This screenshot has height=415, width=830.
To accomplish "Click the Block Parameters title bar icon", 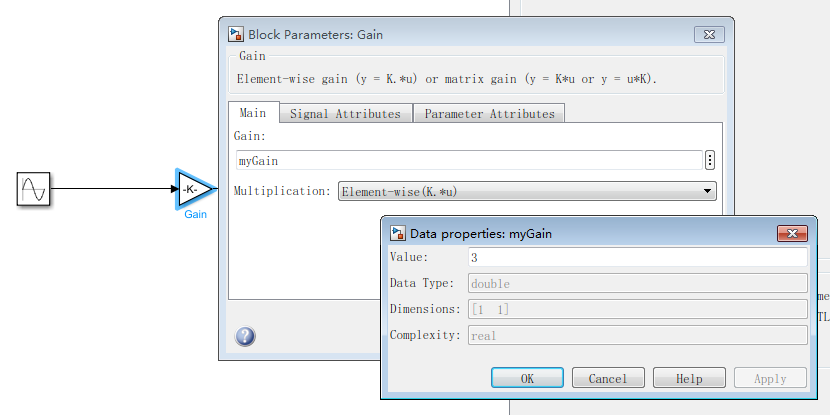I will pyautogui.click(x=236, y=34).
